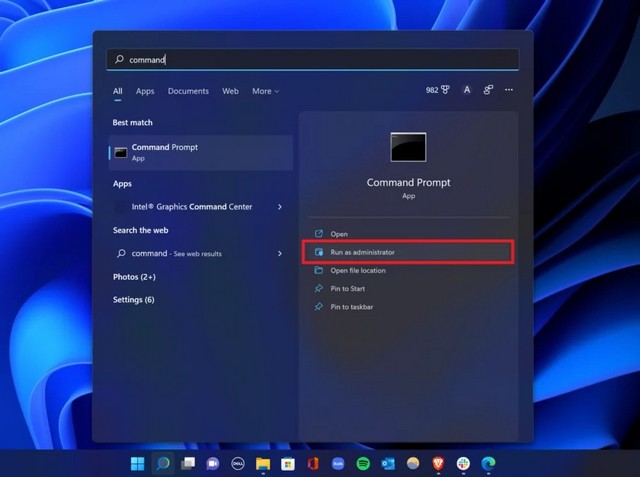Open the three-dot more options menu

[x=509, y=90]
